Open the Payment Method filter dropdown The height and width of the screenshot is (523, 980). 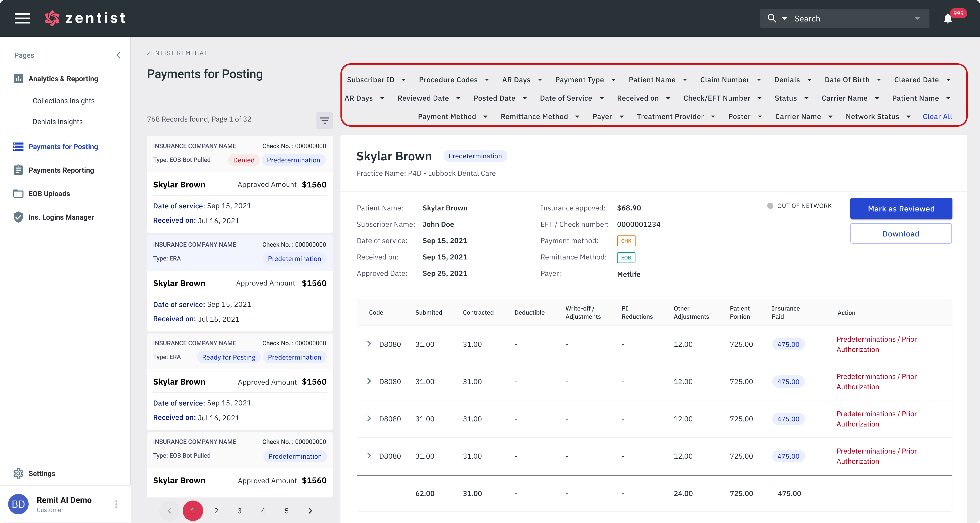tap(452, 116)
